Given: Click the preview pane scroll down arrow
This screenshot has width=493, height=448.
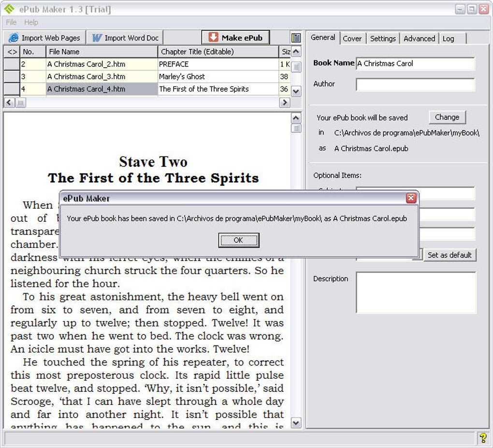Looking at the screenshot, I should pyautogui.click(x=296, y=423).
